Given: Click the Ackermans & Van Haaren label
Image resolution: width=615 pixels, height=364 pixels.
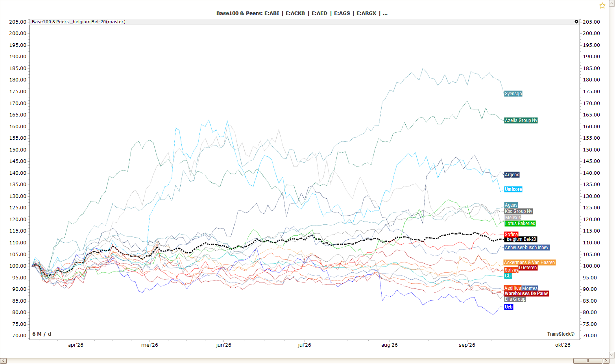Looking at the screenshot, I should tap(529, 262).
